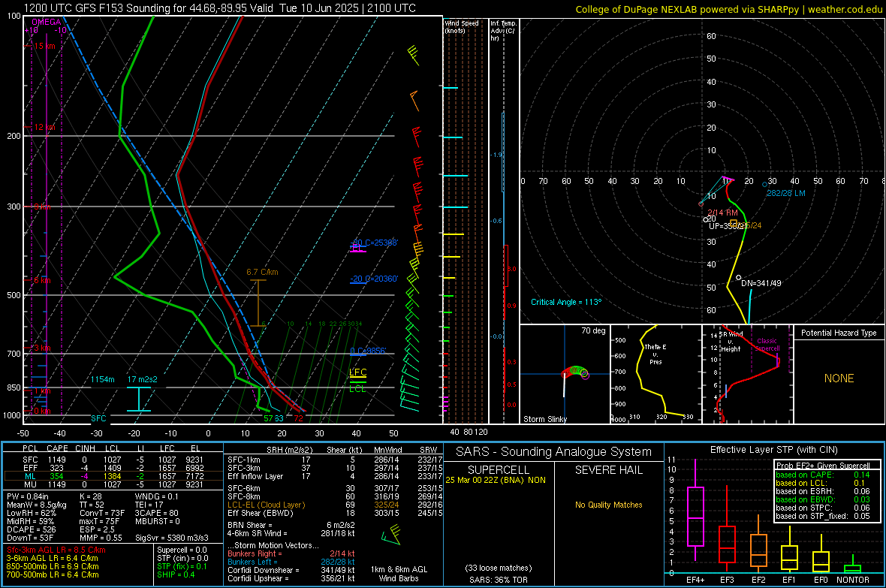Screen dimensions: 886x588
Task: Click 'Eff Shear (EBWD)' row label
Action: tap(261, 514)
